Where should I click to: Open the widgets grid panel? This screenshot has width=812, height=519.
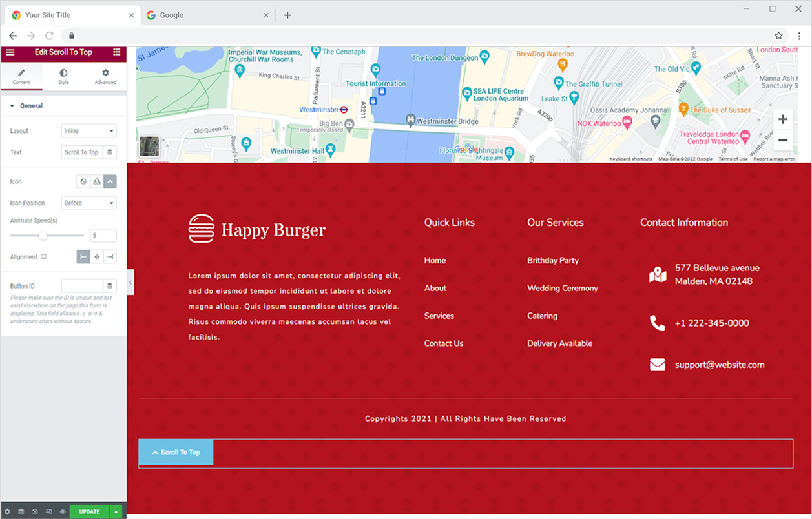pos(116,52)
